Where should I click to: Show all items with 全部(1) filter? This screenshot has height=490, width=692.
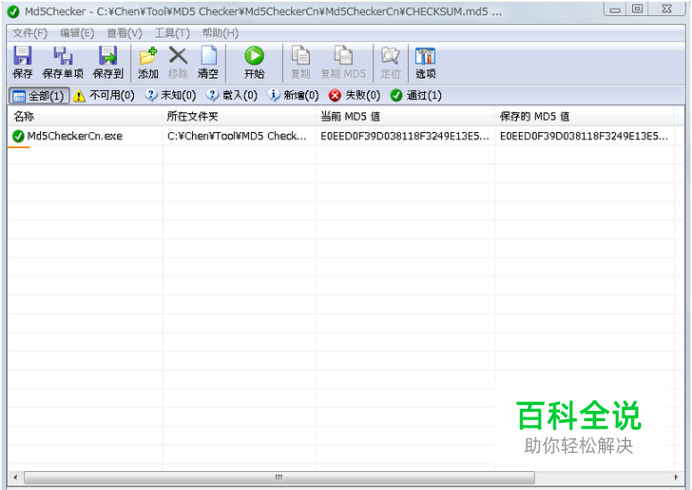click(x=39, y=96)
